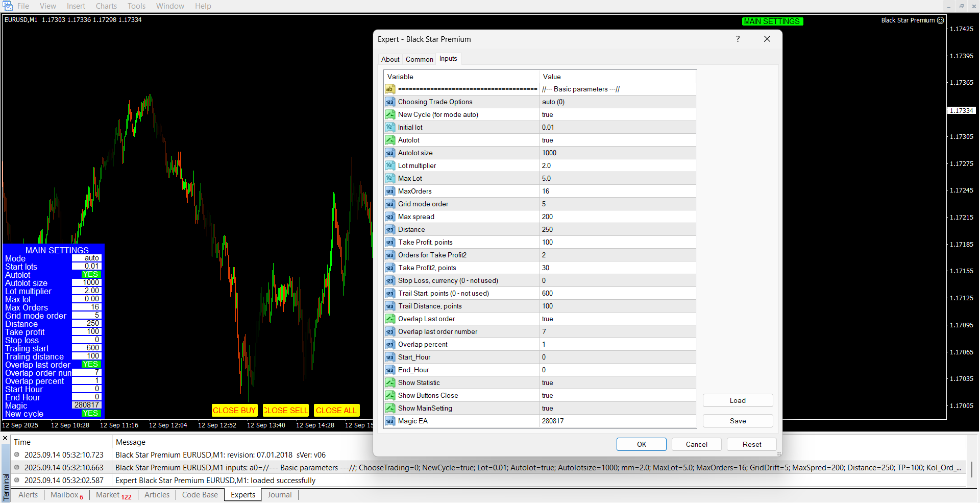Toggle the Overlap Last order value
Screen dimensions: 980x503
coord(618,319)
